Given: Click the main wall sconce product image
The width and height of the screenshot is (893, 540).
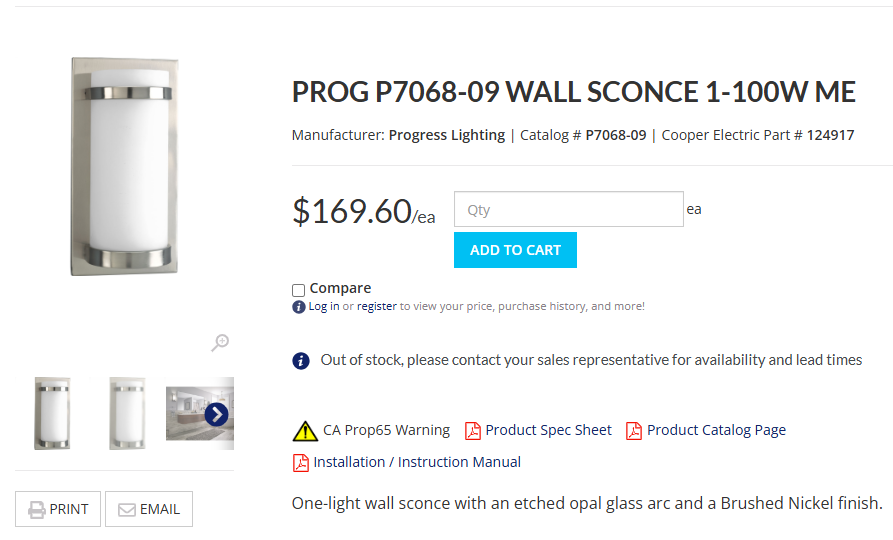Looking at the screenshot, I should coord(124,166).
